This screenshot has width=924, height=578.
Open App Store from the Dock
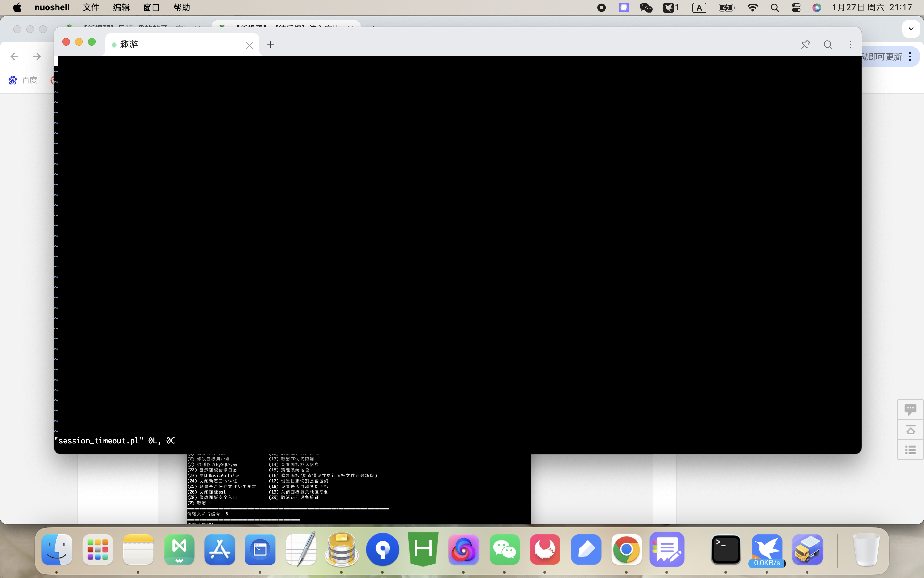point(219,549)
